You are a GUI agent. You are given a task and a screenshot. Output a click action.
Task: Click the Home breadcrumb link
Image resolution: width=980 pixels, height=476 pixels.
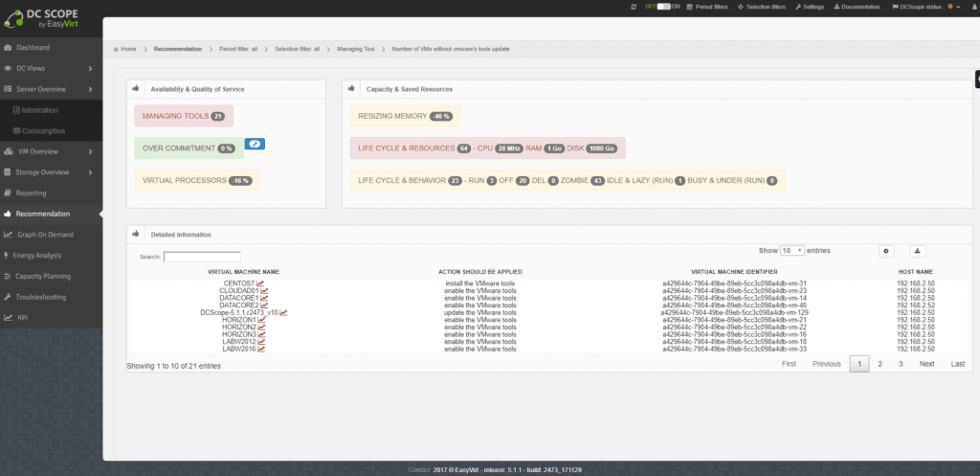pos(125,49)
